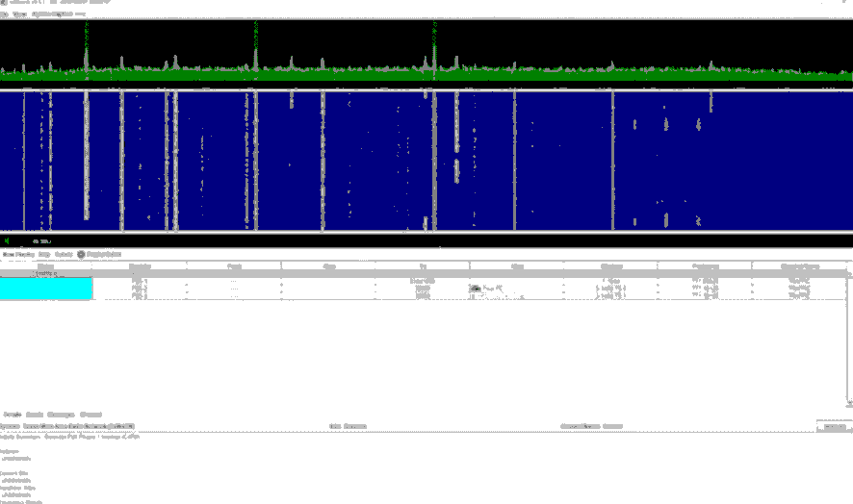Click the button at lower panel's right end

[x=834, y=427]
